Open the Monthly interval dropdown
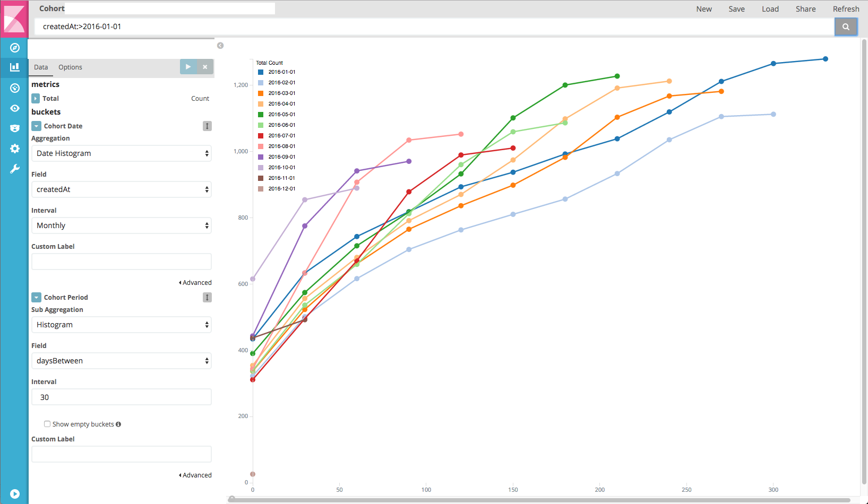Image resolution: width=868 pixels, height=504 pixels. coord(122,225)
